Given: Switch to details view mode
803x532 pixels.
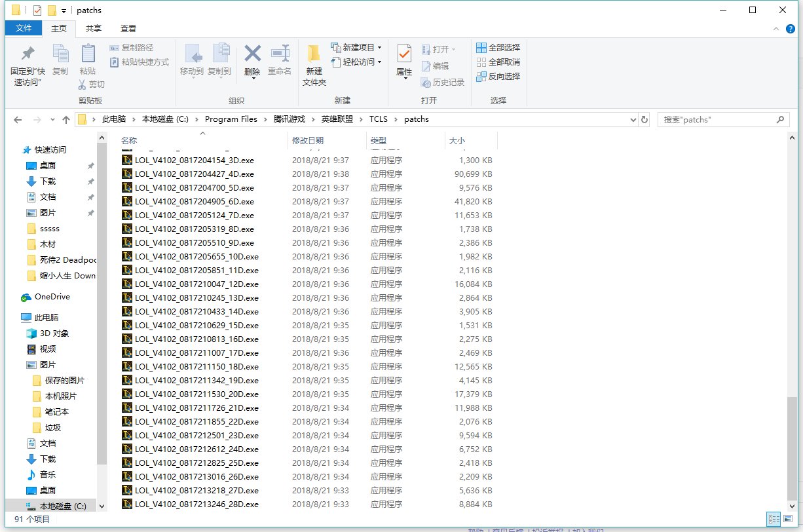Looking at the screenshot, I should coord(774,518).
